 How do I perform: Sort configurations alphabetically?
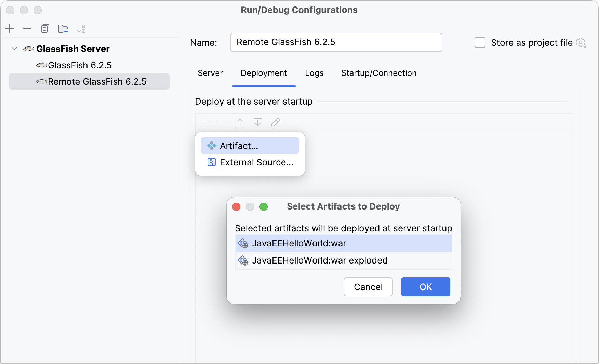click(81, 29)
